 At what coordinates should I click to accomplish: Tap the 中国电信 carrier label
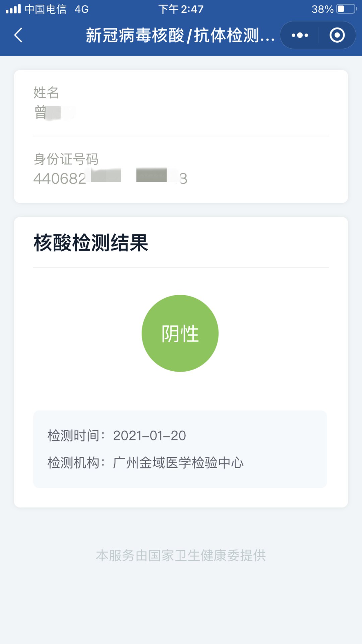click(x=46, y=9)
